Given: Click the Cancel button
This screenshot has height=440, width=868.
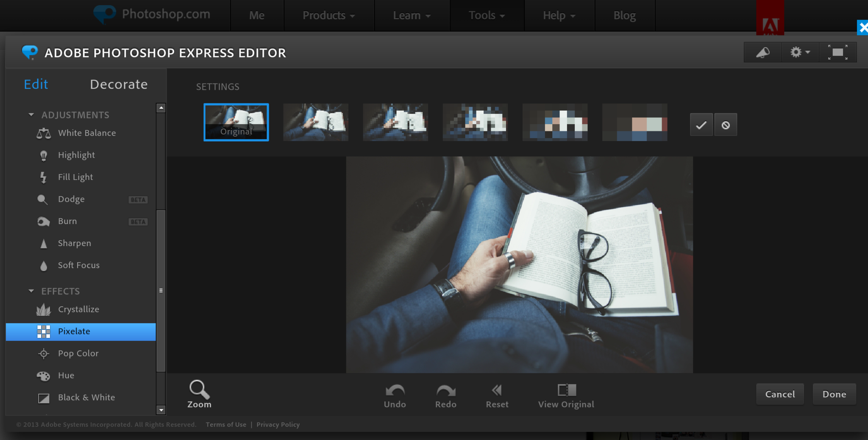Looking at the screenshot, I should (x=780, y=394).
